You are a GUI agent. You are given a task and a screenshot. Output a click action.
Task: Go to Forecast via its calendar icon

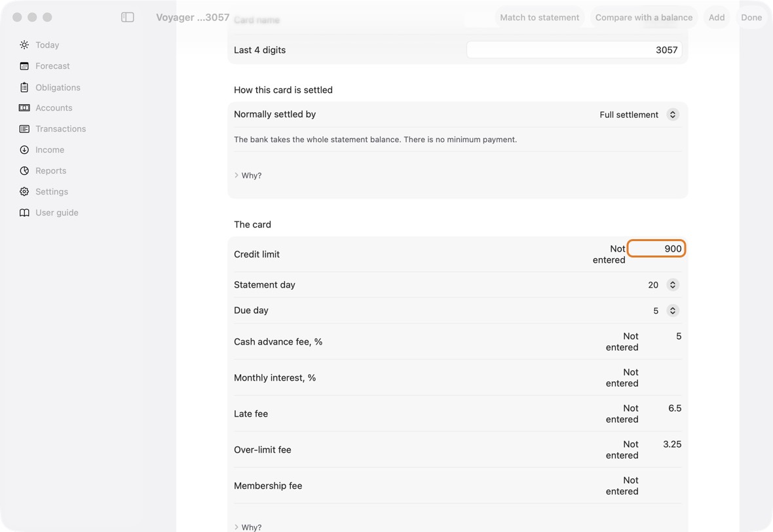coord(24,66)
